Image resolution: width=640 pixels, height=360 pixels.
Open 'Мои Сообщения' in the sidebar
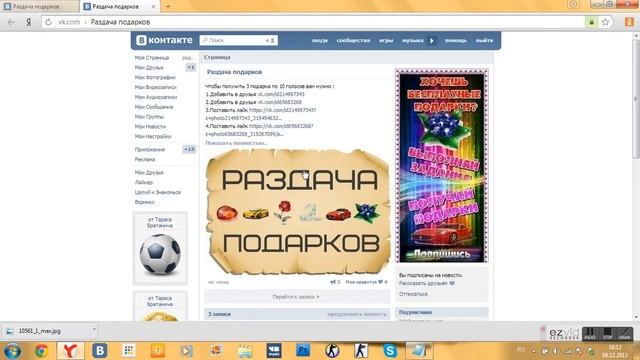pos(154,107)
